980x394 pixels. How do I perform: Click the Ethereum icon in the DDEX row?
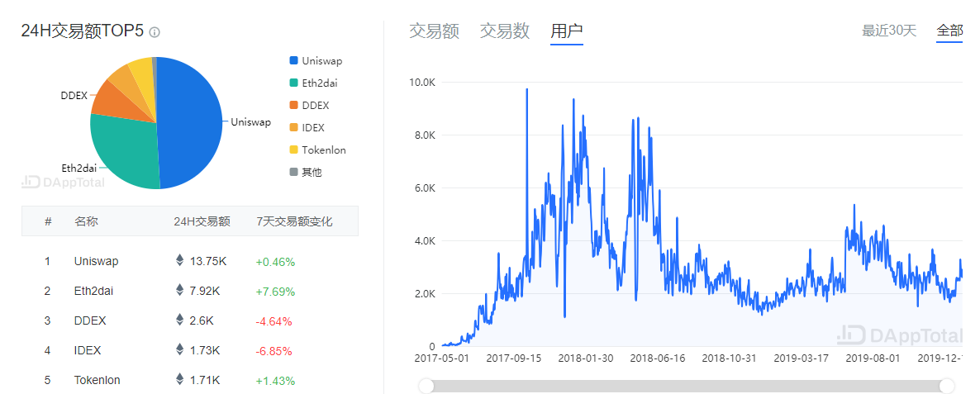tap(180, 320)
